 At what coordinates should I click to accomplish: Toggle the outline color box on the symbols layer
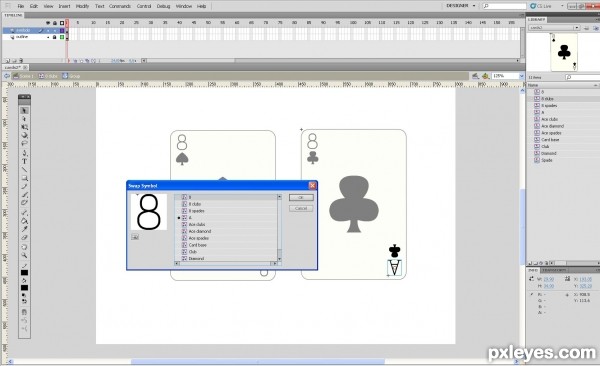tap(62, 30)
